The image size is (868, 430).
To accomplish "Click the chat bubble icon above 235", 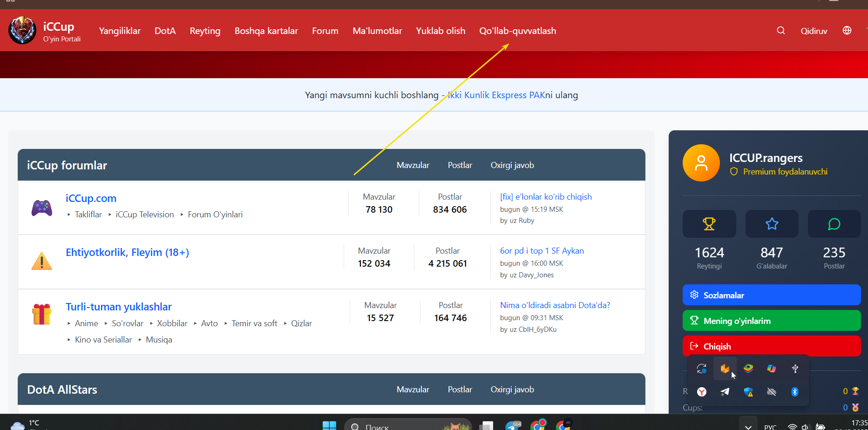I will 834,224.
